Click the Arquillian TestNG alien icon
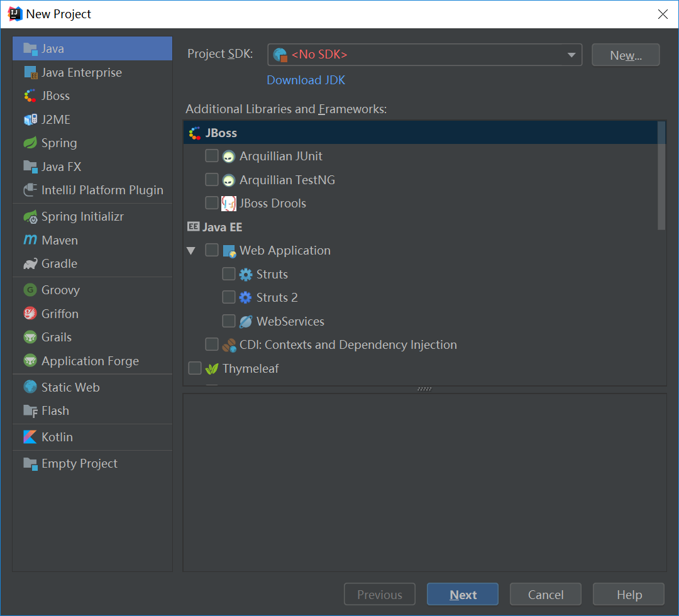Image resolution: width=679 pixels, height=616 pixels. [x=229, y=180]
